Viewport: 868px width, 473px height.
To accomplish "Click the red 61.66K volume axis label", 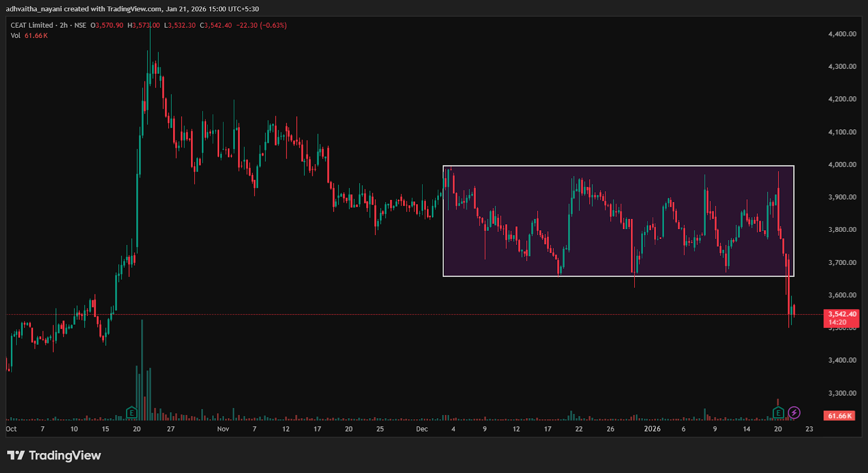I will click(839, 416).
